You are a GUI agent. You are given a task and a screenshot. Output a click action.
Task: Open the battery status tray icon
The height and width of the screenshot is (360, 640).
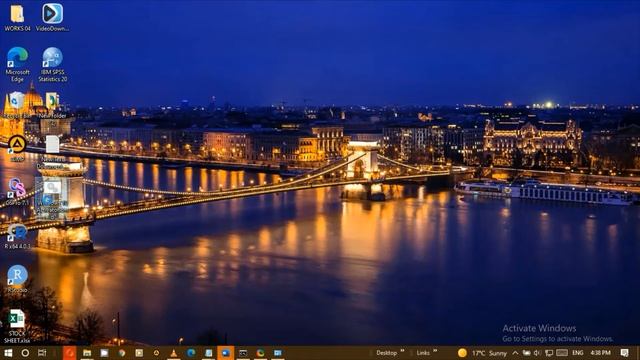point(527,353)
